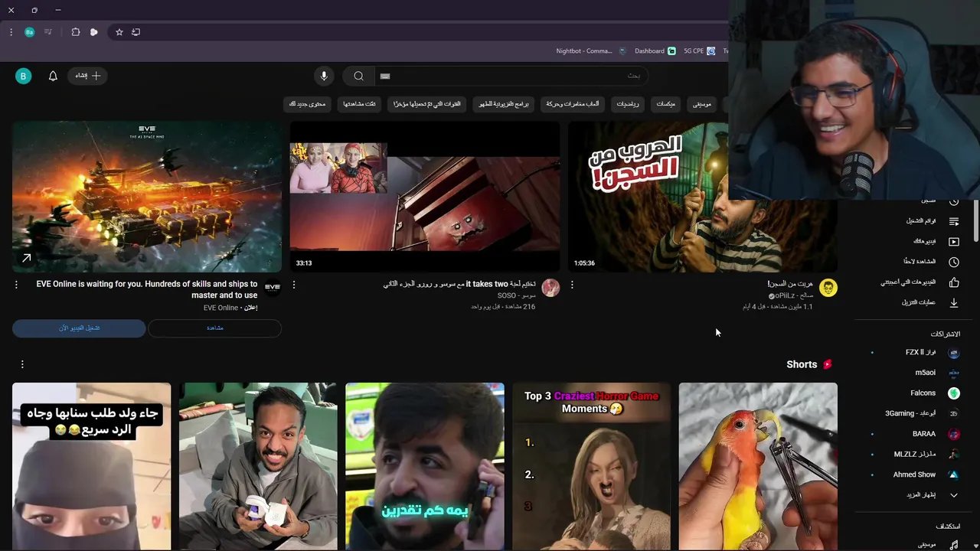Open parrot nail clipper short
Viewport: 980px width, 551px height.
pos(758,466)
